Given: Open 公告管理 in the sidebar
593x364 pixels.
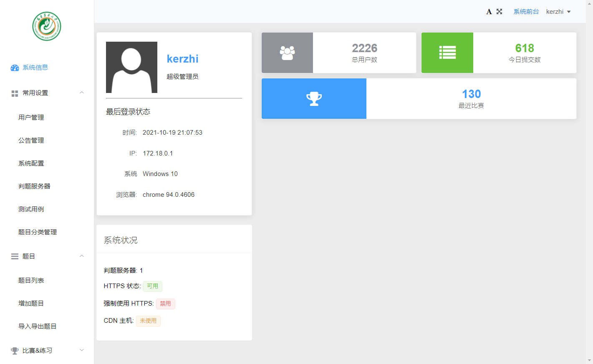Looking at the screenshot, I should pyautogui.click(x=31, y=141).
